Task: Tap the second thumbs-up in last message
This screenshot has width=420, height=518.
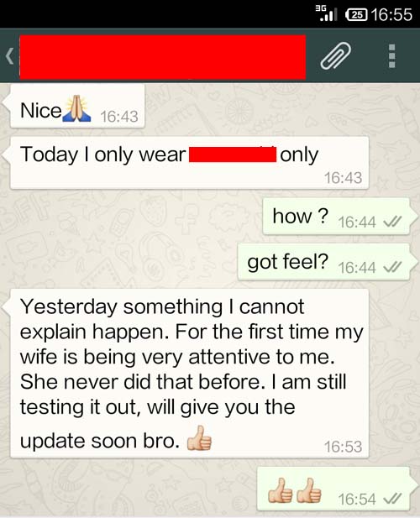Action: (308, 490)
